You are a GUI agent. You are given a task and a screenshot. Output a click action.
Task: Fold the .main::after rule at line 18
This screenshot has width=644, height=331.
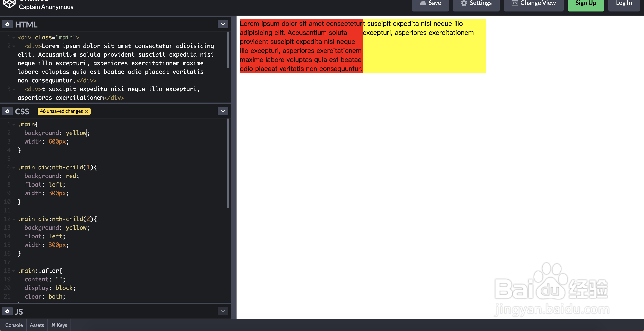click(14, 271)
